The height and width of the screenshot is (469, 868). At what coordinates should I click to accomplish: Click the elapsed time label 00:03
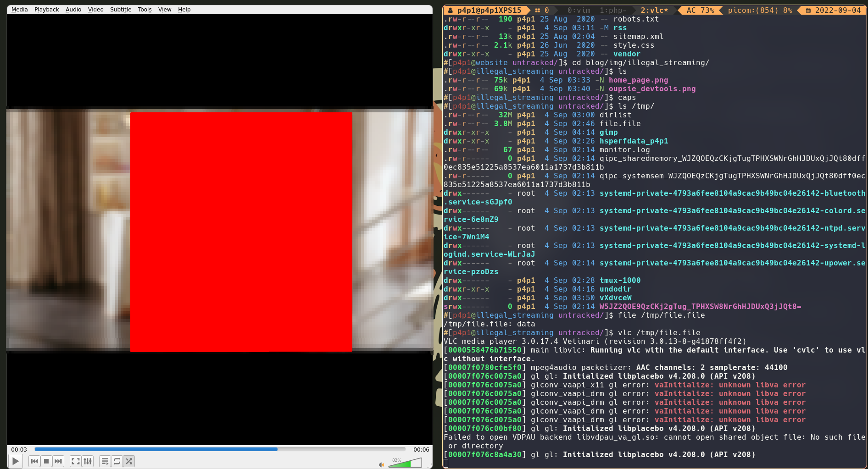click(19, 450)
